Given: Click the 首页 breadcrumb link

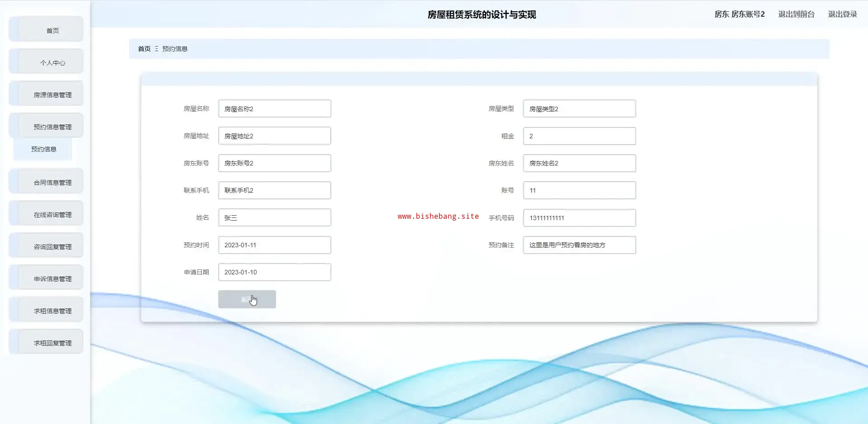Looking at the screenshot, I should (x=144, y=49).
